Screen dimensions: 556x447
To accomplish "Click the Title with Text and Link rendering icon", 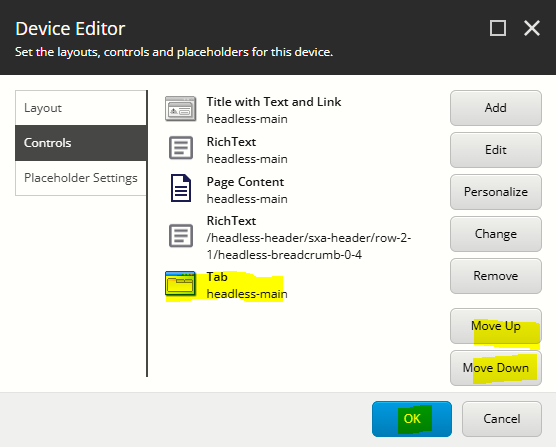I will pos(180,109).
